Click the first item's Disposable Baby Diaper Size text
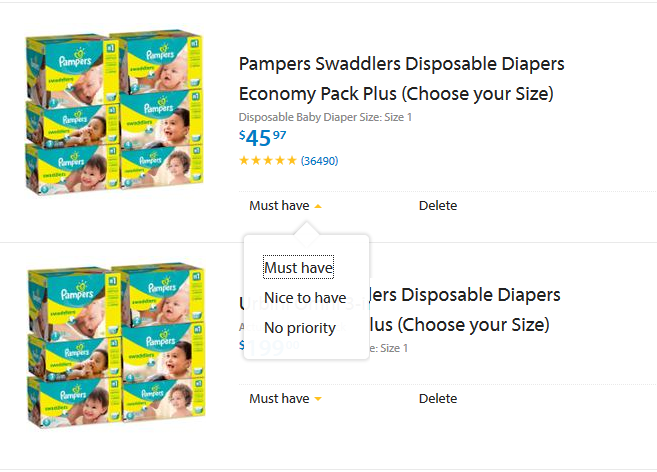The image size is (657, 472). pos(325,117)
